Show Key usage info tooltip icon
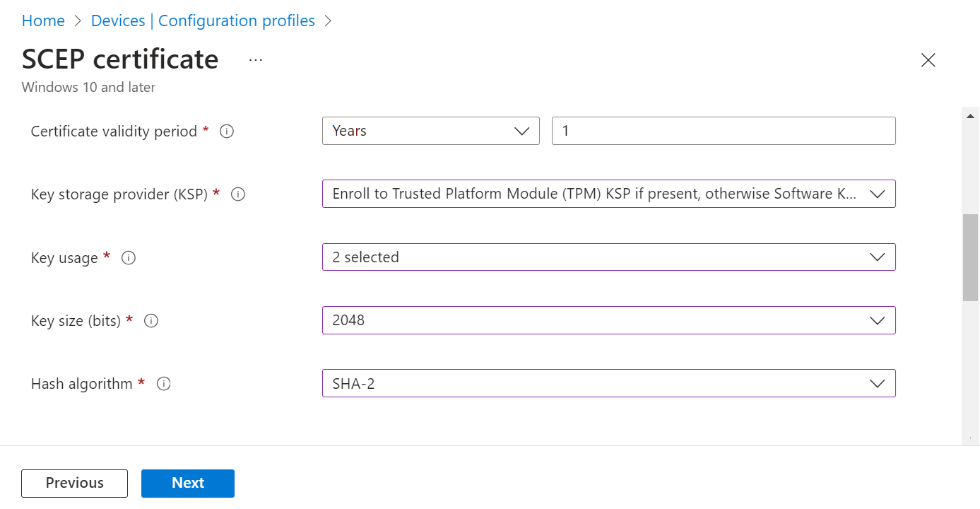This screenshot has height=509, width=980. pyautogui.click(x=129, y=258)
